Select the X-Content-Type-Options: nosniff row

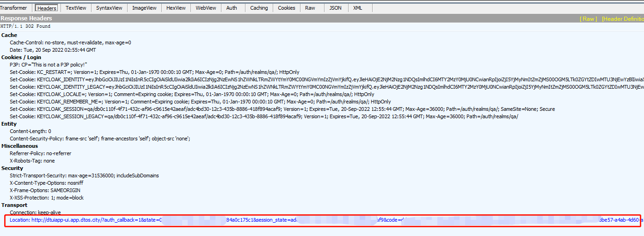tap(47, 183)
